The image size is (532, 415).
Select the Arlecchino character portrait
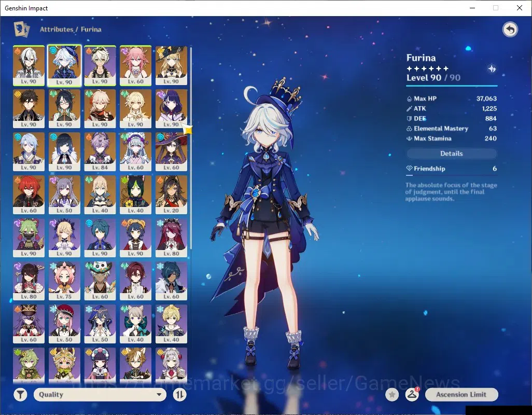pyautogui.click(x=29, y=66)
